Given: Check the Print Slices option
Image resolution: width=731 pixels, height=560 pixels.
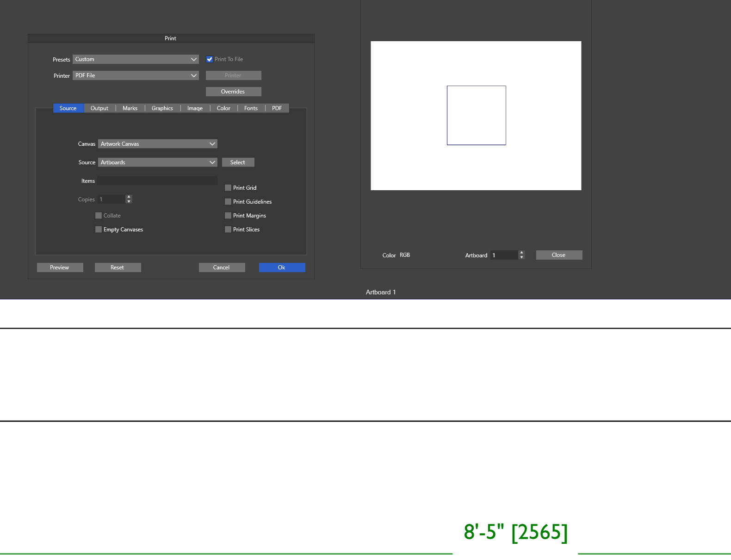Looking at the screenshot, I should point(228,230).
